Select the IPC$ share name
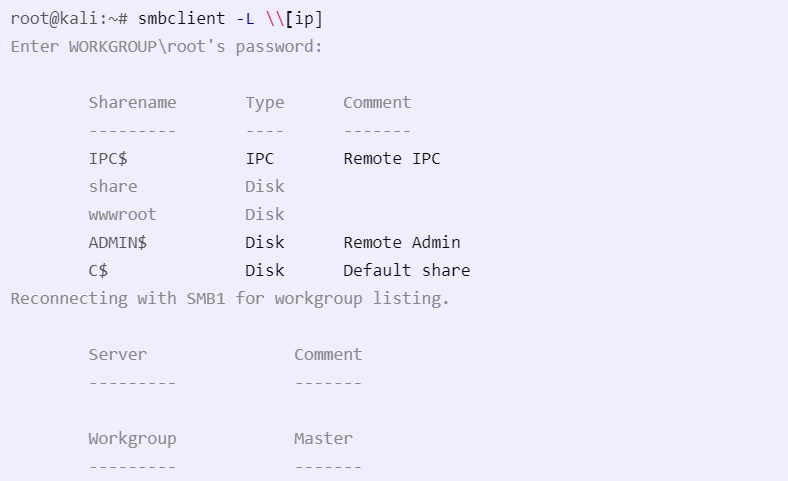 click(108, 159)
